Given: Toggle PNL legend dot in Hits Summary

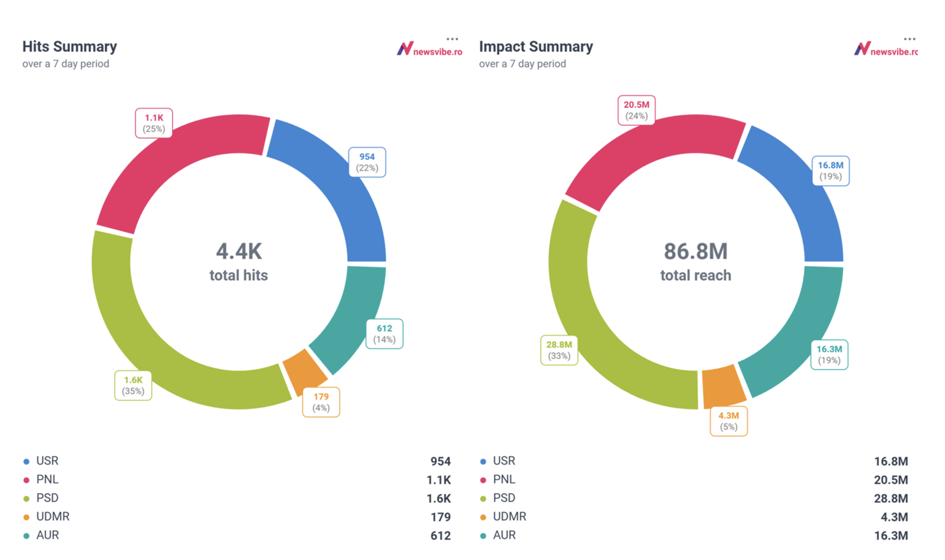Looking at the screenshot, I should (26, 480).
